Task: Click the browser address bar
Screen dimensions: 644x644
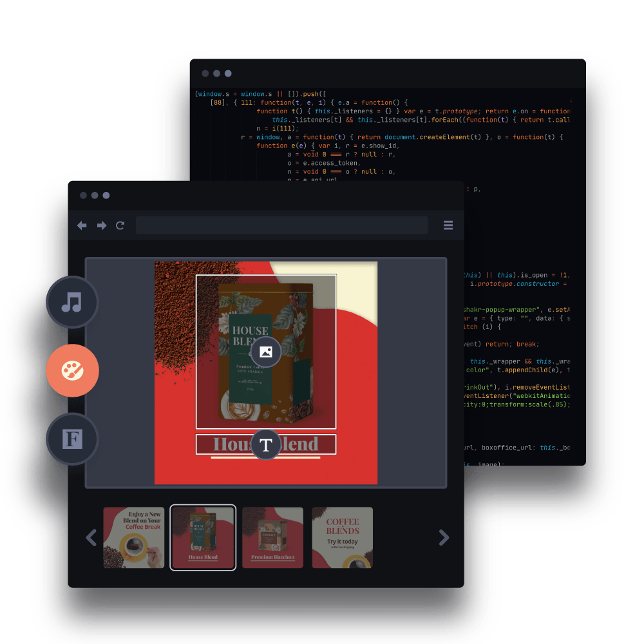Action: [x=281, y=225]
